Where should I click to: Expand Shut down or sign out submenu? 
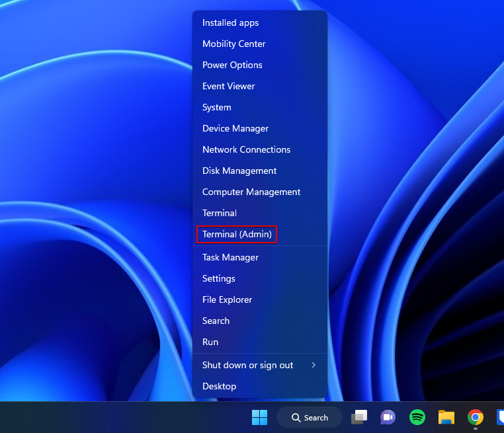pyautogui.click(x=260, y=365)
